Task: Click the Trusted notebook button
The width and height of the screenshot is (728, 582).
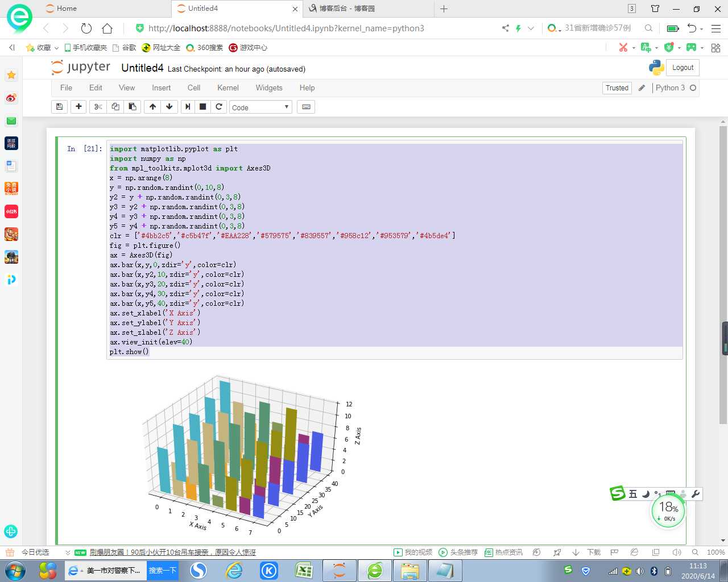Action: pyautogui.click(x=617, y=88)
